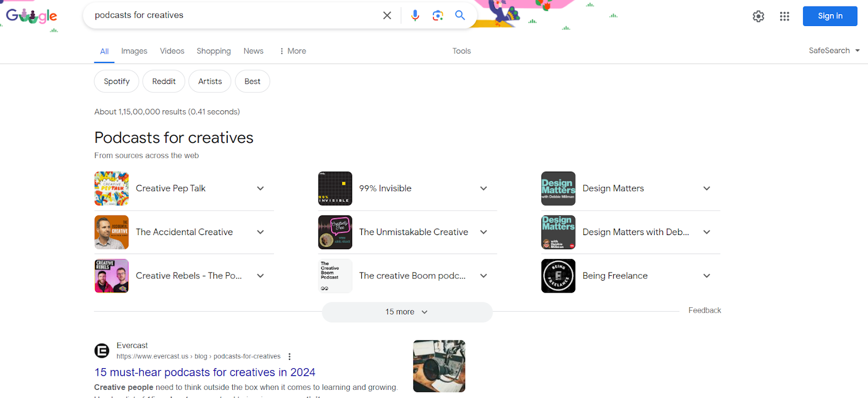Click the Google doodle logo
868x398 pixels.
(x=31, y=16)
